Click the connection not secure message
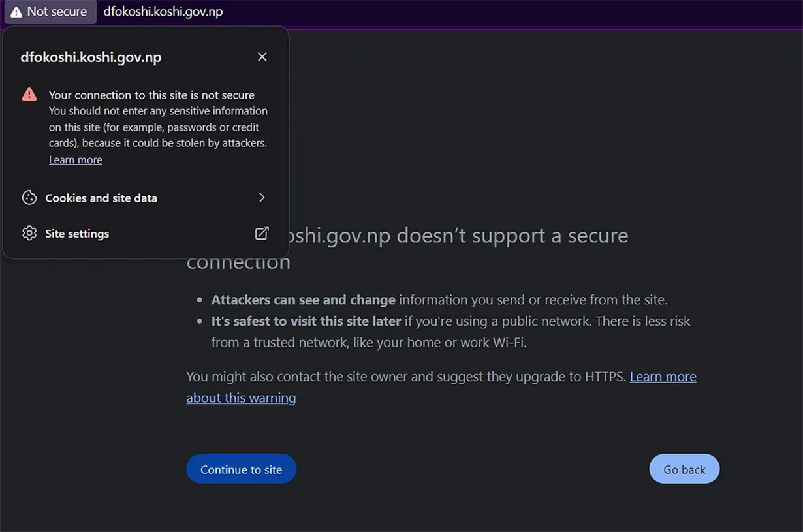Screen dimensions: 803x532 point(151,95)
